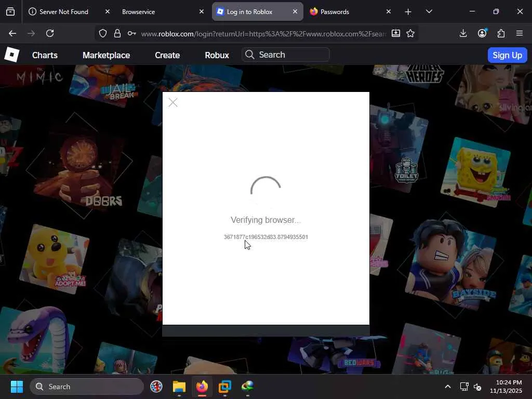This screenshot has width=532, height=399.
Task: Open the VirtualBox-style blue squares taskbar icon
Action: pos(224,387)
